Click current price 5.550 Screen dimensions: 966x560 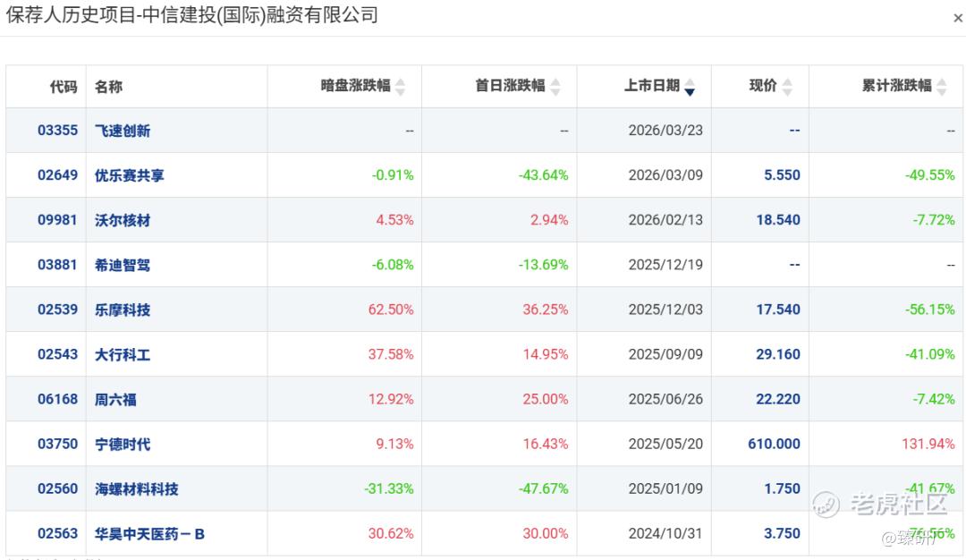click(782, 175)
